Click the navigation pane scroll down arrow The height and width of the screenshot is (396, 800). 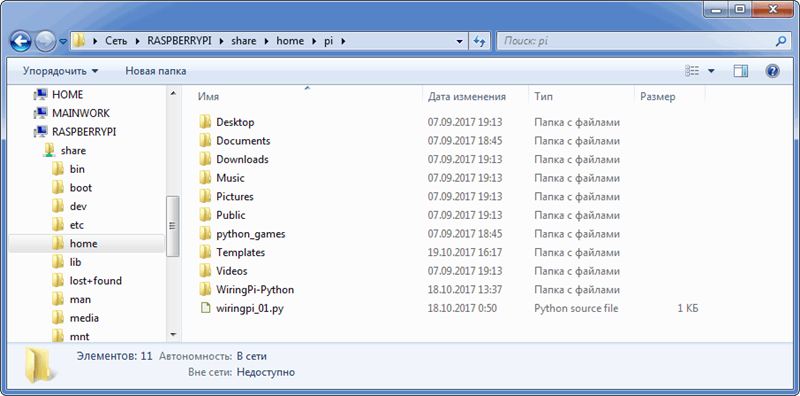(173, 335)
